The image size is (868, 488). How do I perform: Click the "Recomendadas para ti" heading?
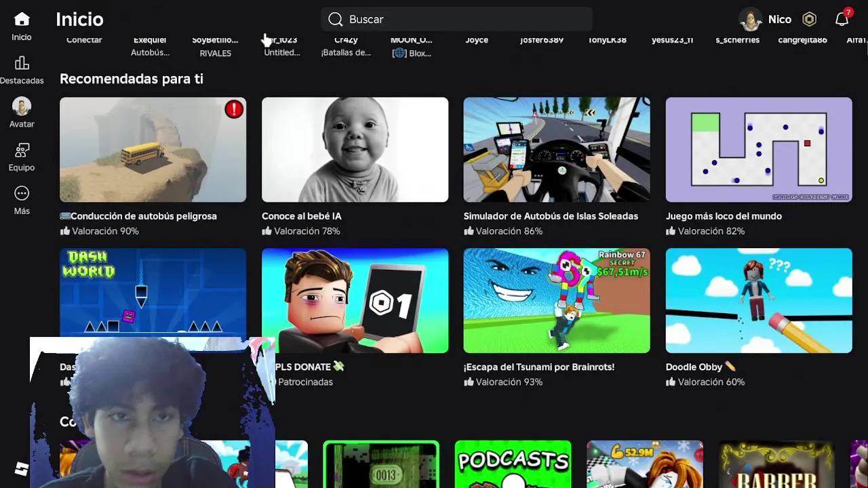132,79
